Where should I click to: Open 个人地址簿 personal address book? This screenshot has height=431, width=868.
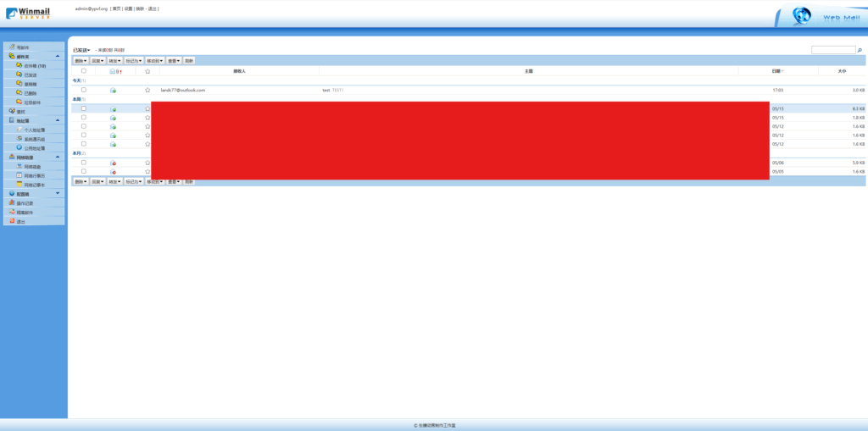(x=34, y=130)
